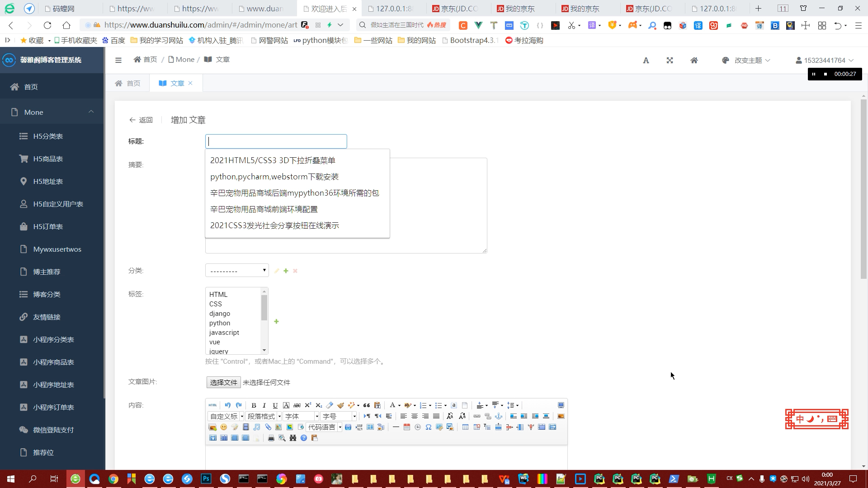This screenshot has width=868, height=488.
Task: Click the insert code block icon
Action: (x=322, y=427)
